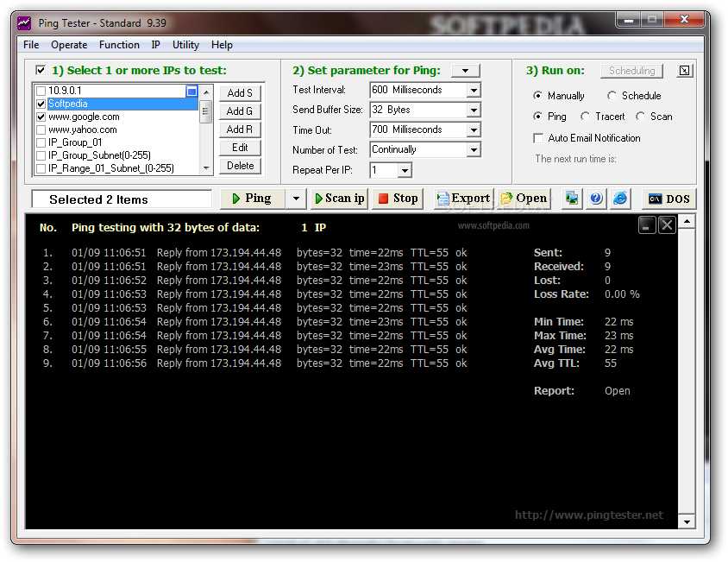Enable Auto Email Notification
The width and height of the screenshot is (728, 562).
tap(538, 138)
